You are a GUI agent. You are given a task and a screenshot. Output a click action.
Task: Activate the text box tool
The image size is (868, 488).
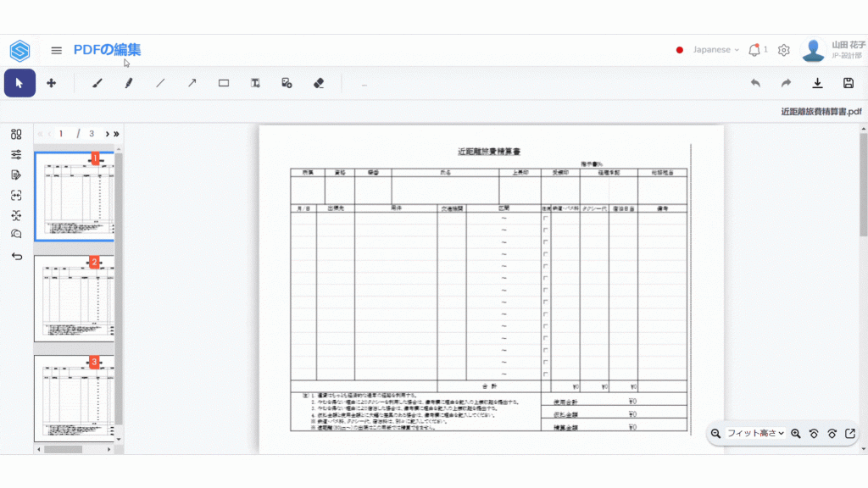pos(255,83)
